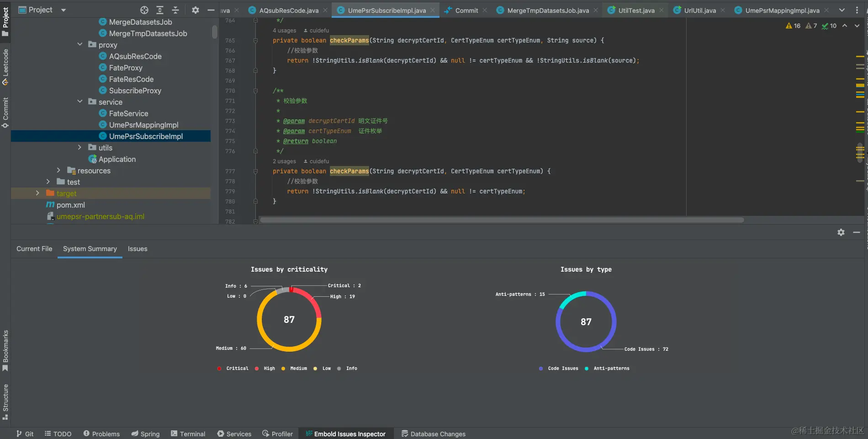The width and height of the screenshot is (868, 439).
Task: Open the Leetcode side tool window
Action: pyautogui.click(x=5, y=67)
